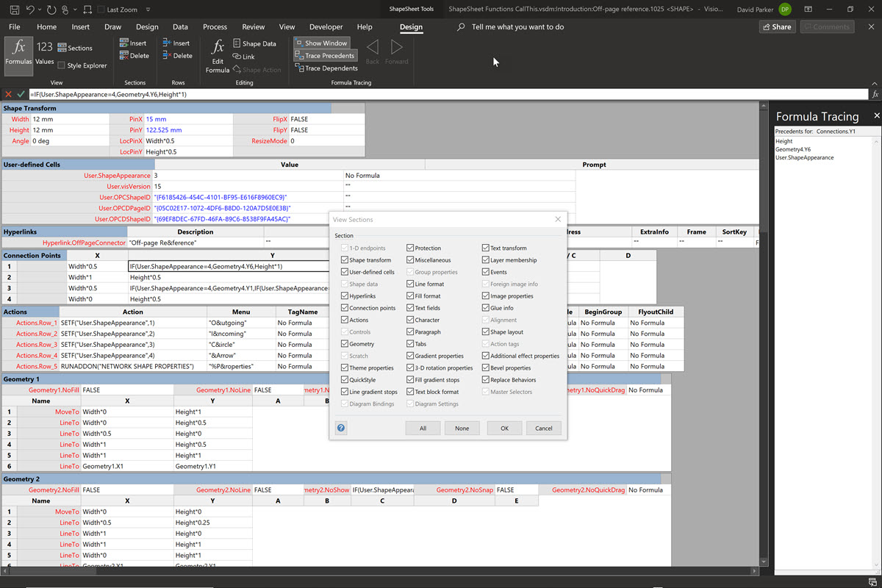The height and width of the screenshot is (588, 882).
Task: Click Delete in the Rows group
Action: 177,56
